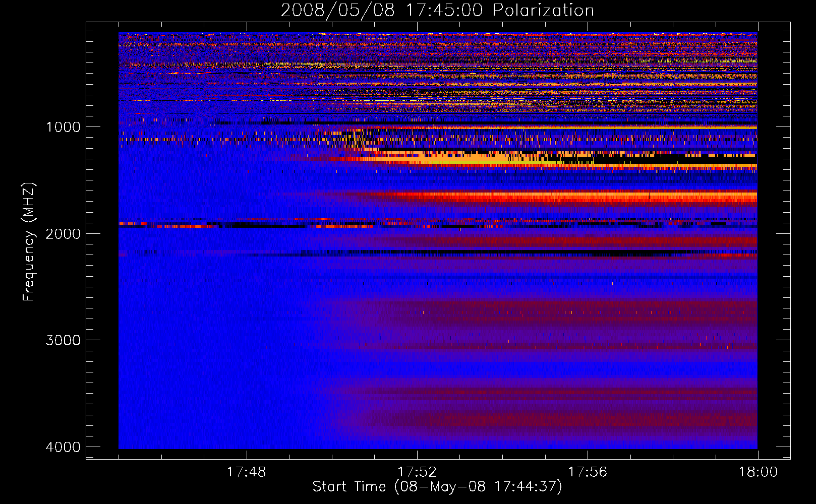Click the 'Start Time (08-May-08 17:44:37)' label
This screenshot has height=504, width=816.
tap(437, 487)
